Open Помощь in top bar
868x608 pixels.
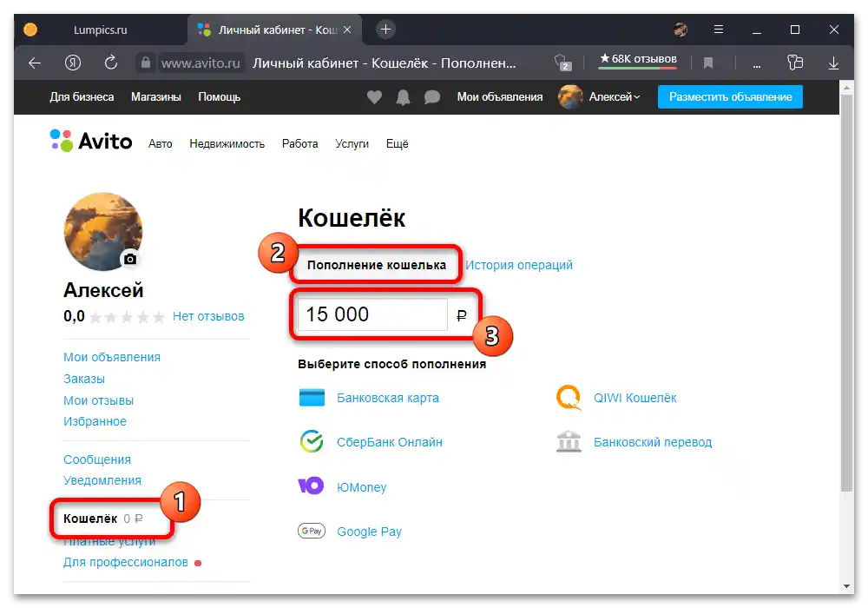[220, 97]
